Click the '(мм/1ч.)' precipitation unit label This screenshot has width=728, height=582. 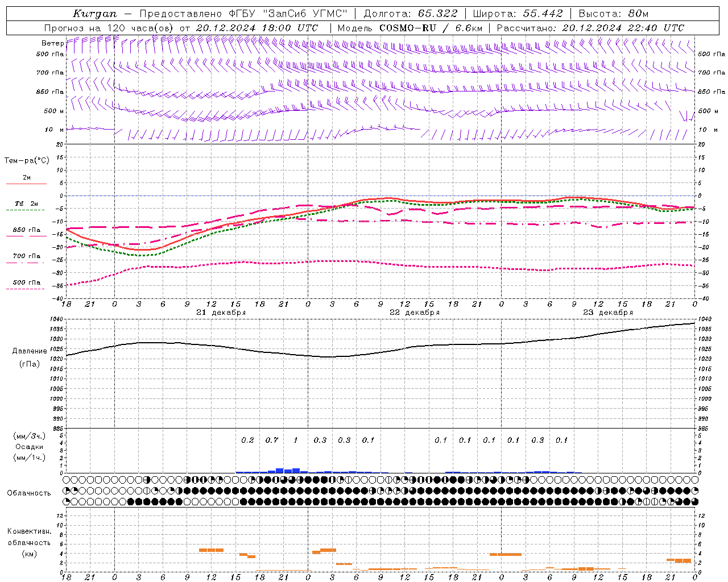click(30, 458)
